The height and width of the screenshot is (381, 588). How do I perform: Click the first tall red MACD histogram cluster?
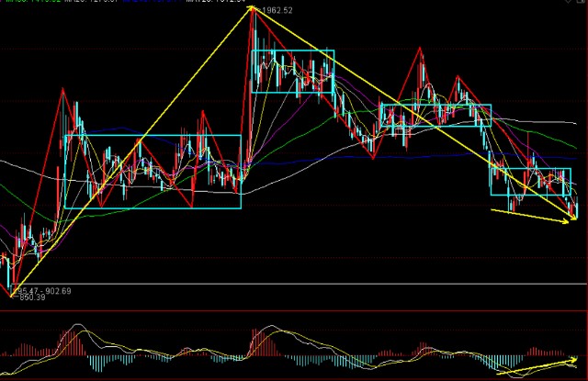[x=72, y=343]
